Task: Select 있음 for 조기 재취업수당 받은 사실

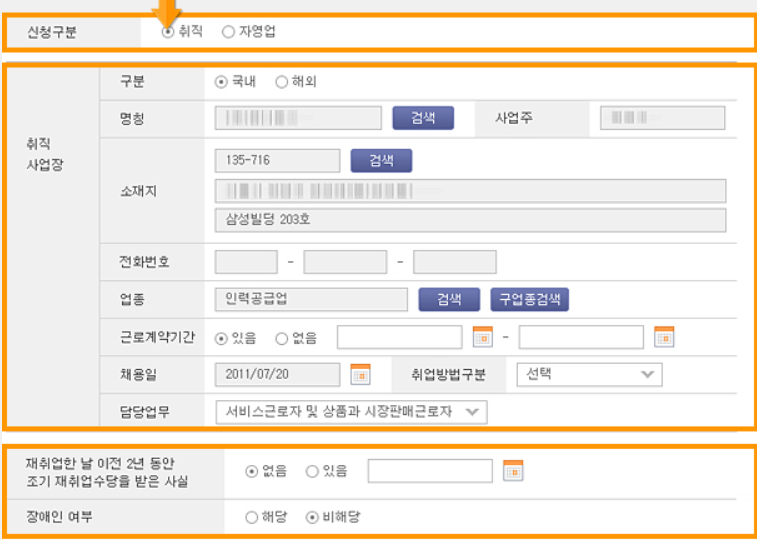Action: point(312,471)
